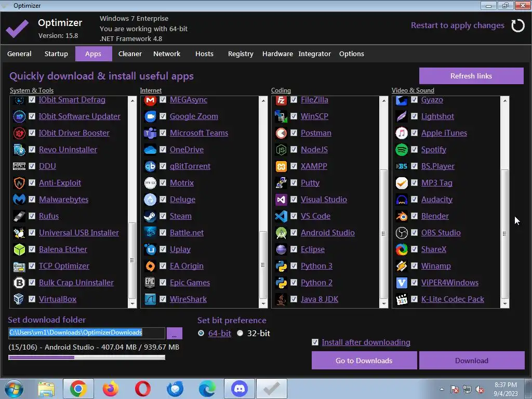Click the Internet list scroll up arrow

263,100
